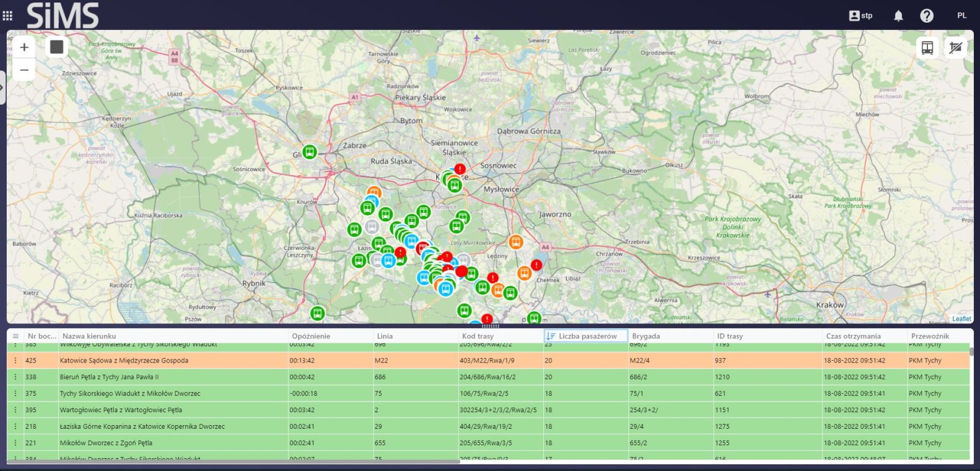Toggle the crossed-out chart layer button

click(x=956, y=48)
